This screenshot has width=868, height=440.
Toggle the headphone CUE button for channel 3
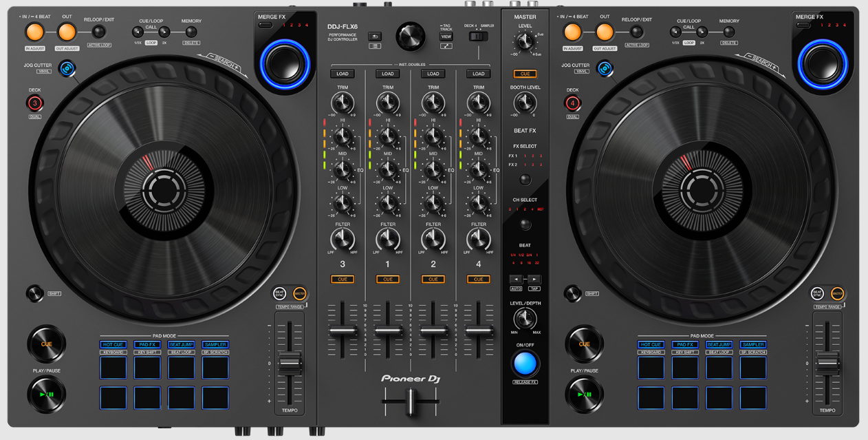[x=343, y=279]
